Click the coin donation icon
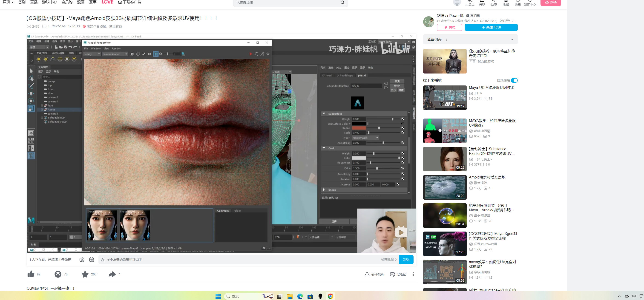 (x=58, y=274)
